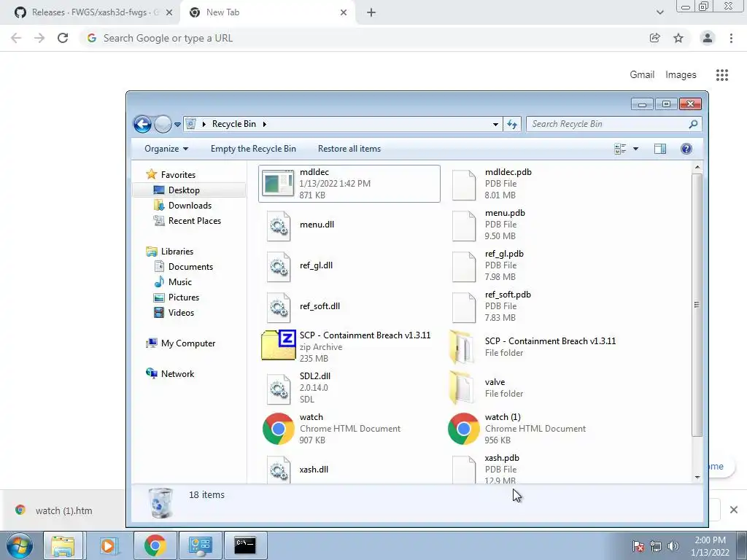The height and width of the screenshot is (560, 747).
Task: Click Restore all items
Action: click(x=349, y=149)
